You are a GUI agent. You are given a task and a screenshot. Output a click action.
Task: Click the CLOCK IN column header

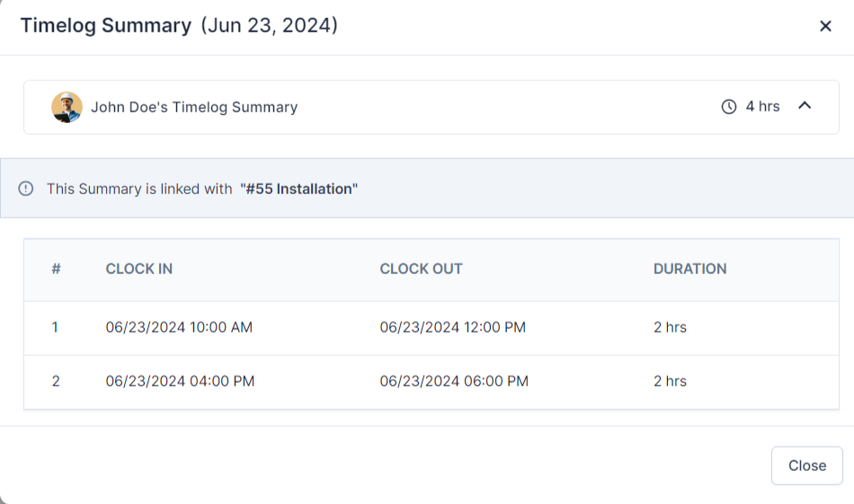click(139, 269)
